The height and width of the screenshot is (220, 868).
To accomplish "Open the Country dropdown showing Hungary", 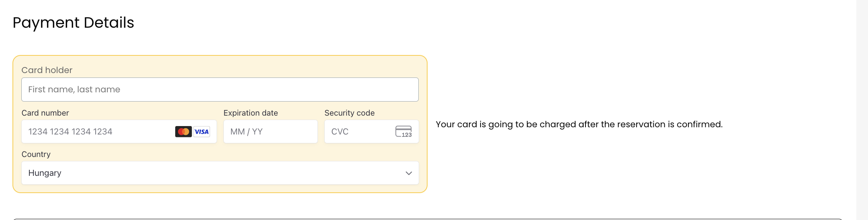I will point(220,173).
